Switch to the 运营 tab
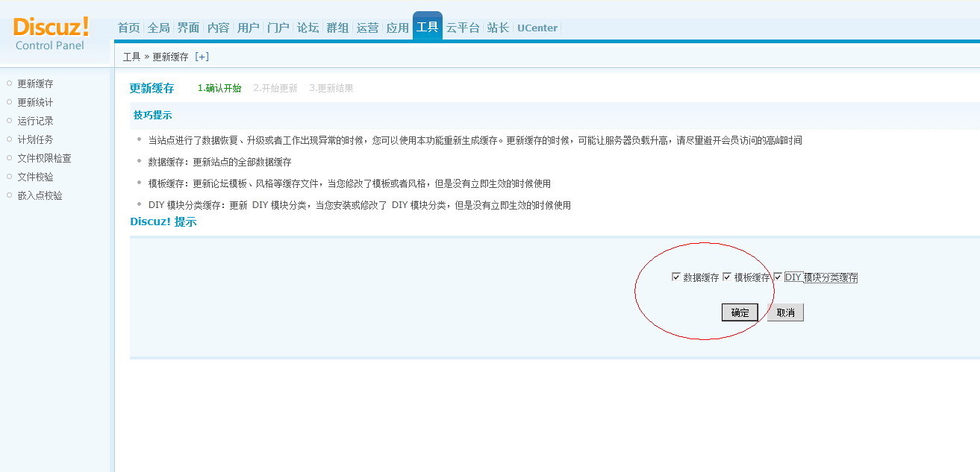This screenshot has width=980, height=472. pyautogui.click(x=367, y=28)
